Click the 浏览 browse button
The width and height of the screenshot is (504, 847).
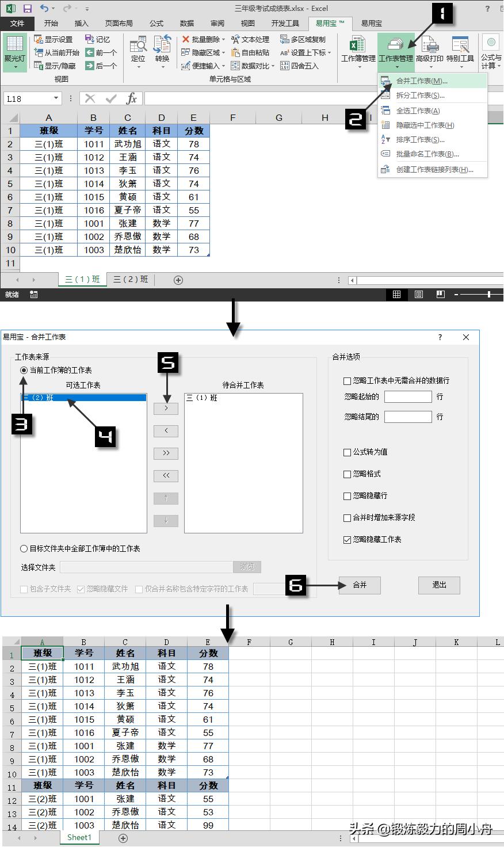pyautogui.click(x=247, y=567)
